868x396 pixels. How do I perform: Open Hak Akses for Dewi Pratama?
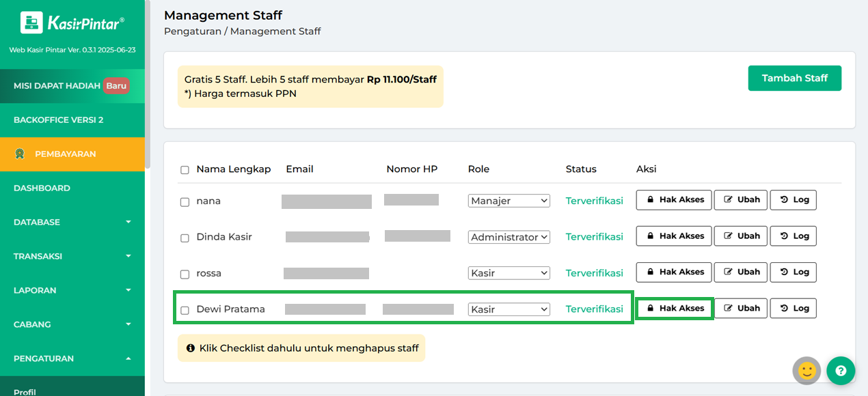tap(675, 309)
